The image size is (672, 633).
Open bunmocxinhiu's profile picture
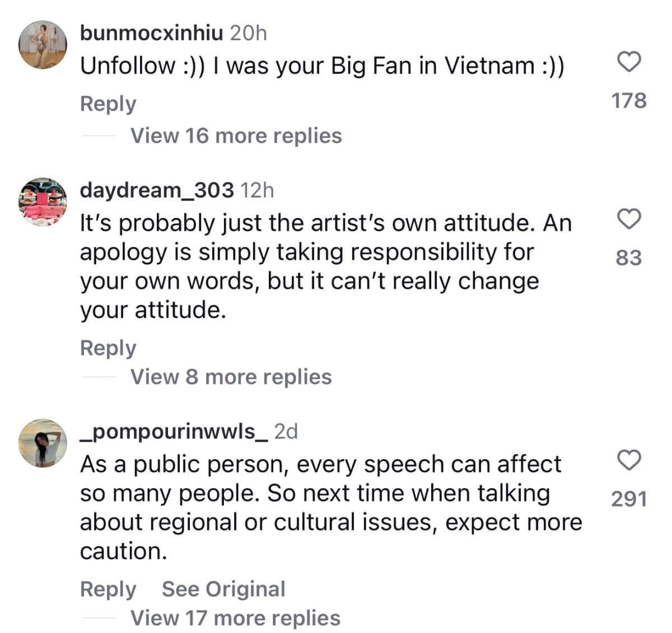(43, 45)
